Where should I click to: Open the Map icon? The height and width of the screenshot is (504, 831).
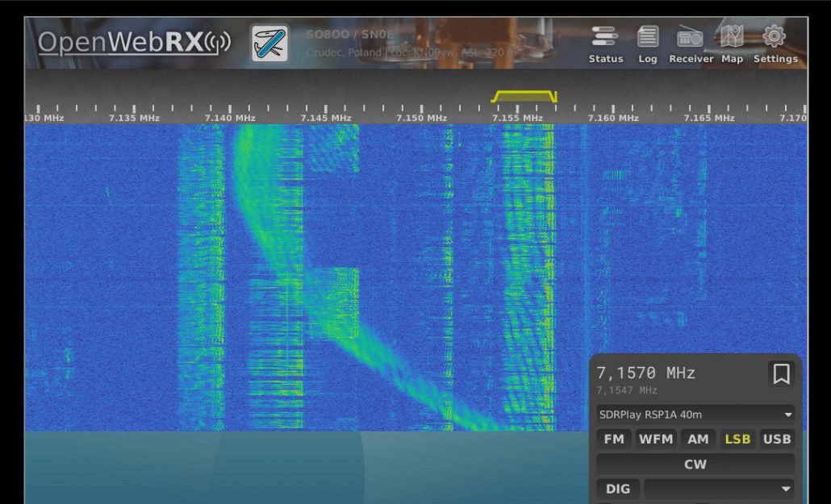coord(732,44)
